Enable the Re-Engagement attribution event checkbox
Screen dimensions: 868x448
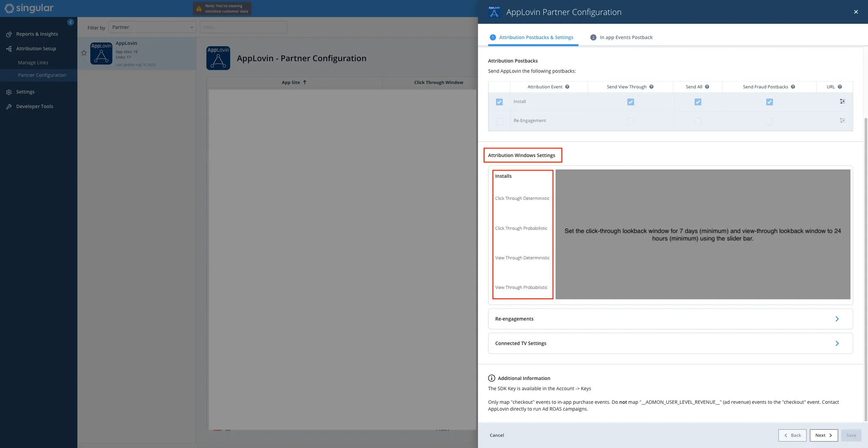(499, 121)
